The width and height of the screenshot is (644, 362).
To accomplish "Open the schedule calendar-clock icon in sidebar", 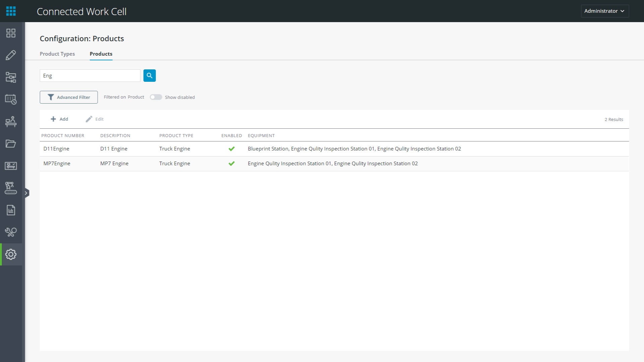I will (11, 99).
